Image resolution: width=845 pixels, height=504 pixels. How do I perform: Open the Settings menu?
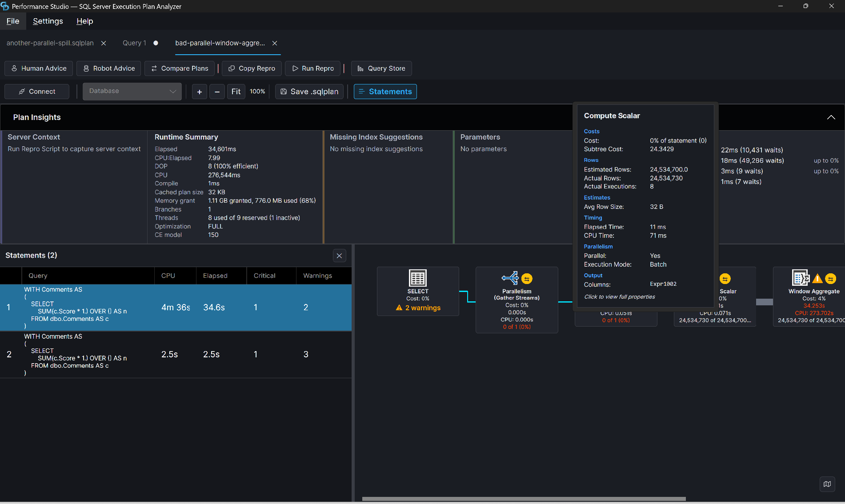click(48, 21)
